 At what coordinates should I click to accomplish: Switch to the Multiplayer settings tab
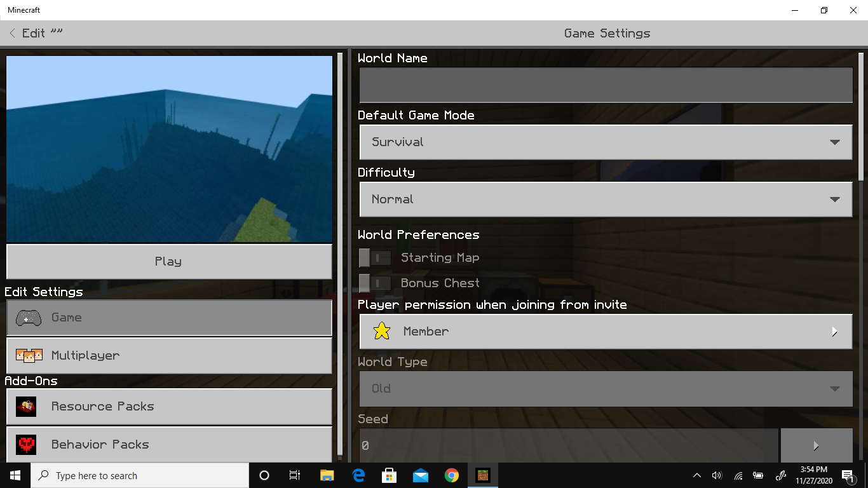click(x=169, y=356)
